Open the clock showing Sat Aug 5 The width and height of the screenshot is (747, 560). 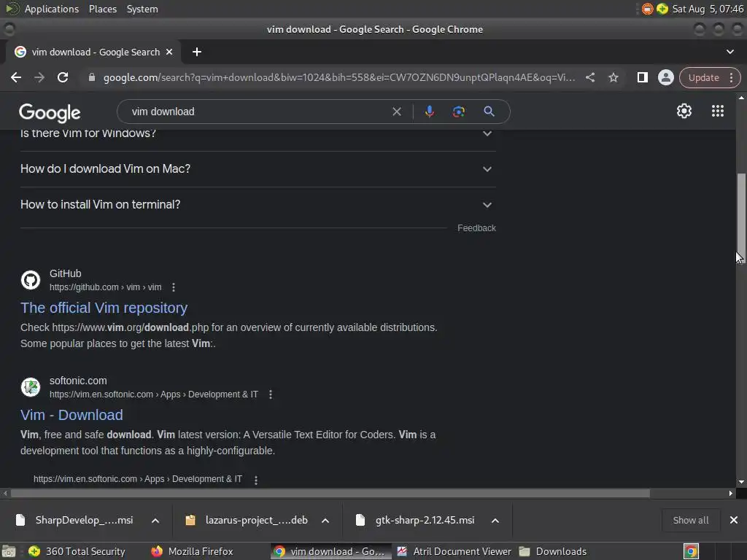708,9
